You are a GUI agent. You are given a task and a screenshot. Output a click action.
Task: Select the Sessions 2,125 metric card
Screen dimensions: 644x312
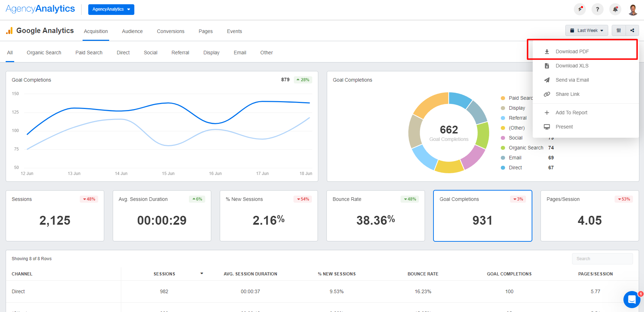pyautogui.click(x=55, y=216)
